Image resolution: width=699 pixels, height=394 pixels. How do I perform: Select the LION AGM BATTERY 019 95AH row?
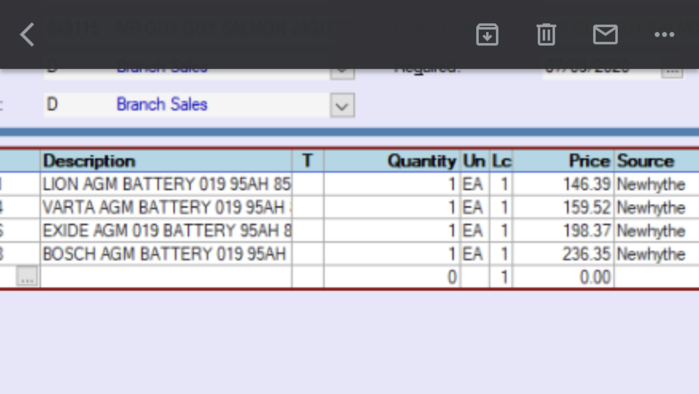pos(350,184)
